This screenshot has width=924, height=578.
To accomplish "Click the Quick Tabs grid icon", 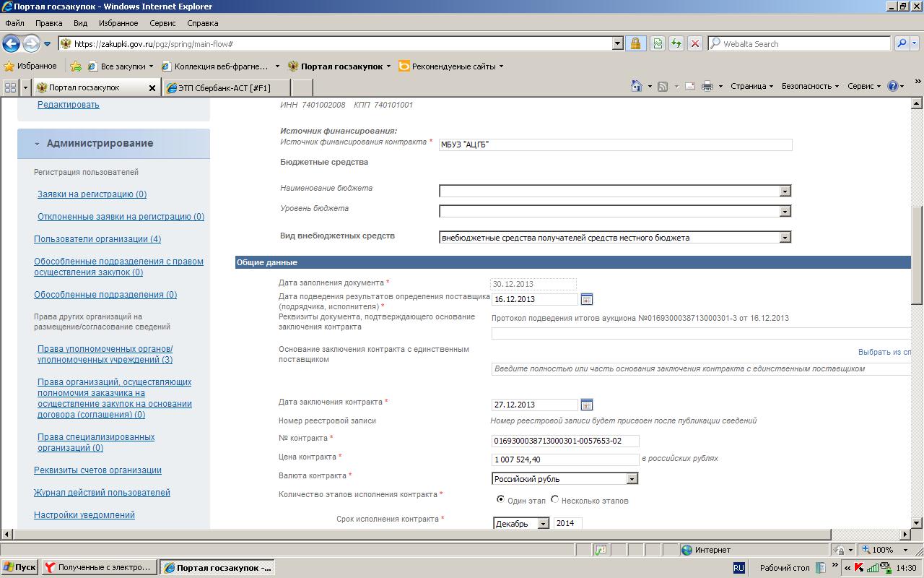I will coord(10,87).
